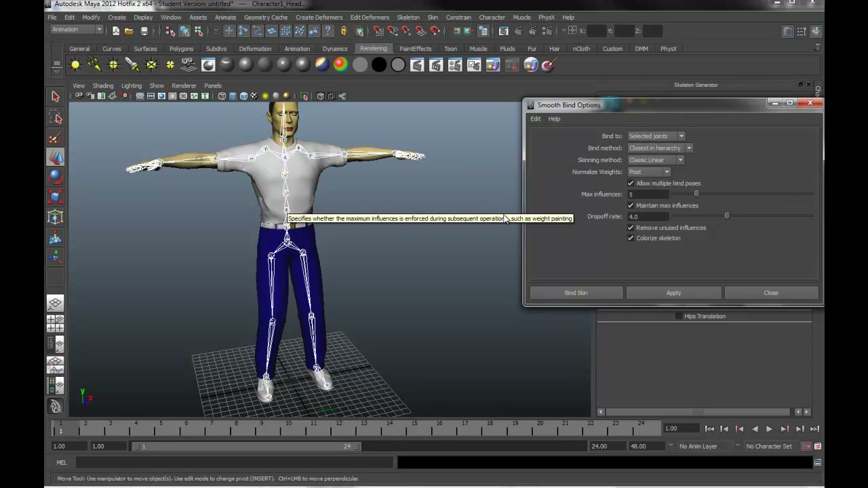Click the MEL command line input
The image size is (868, 488).
(x=234, y=462)
